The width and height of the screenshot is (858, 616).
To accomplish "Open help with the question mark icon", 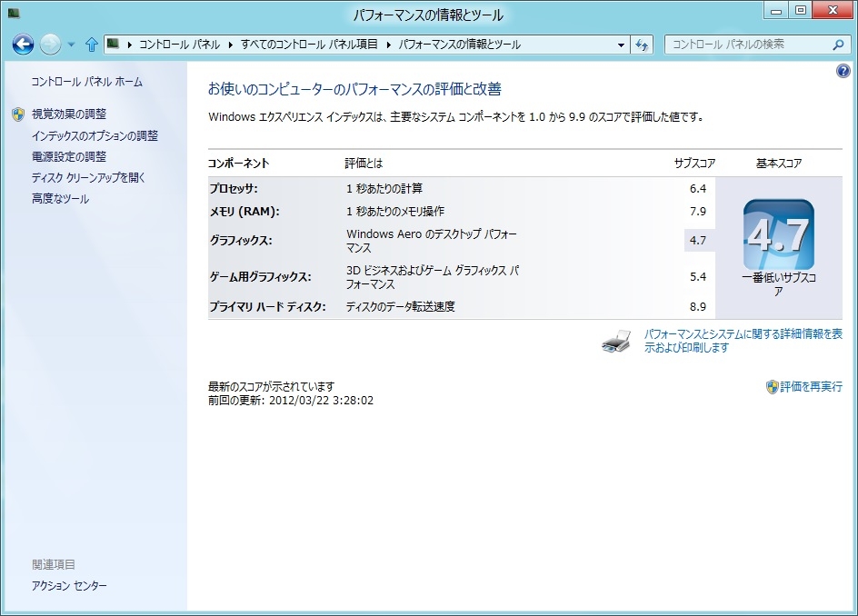I will pyautogui.click(x=843, y=71).
